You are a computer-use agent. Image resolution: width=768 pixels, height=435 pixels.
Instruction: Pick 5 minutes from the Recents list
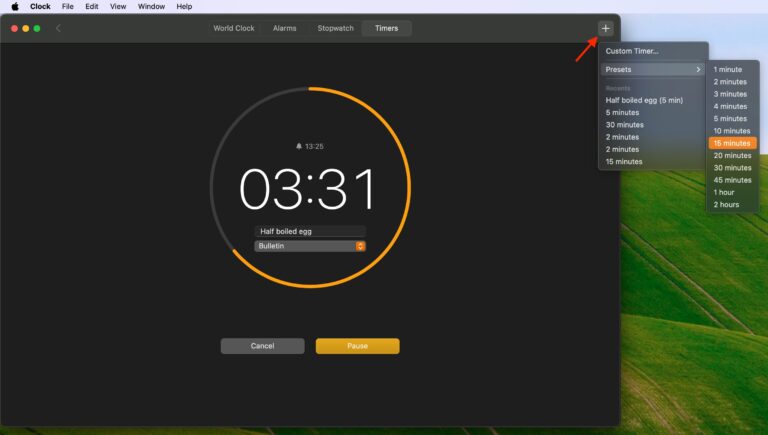(653, 112)
